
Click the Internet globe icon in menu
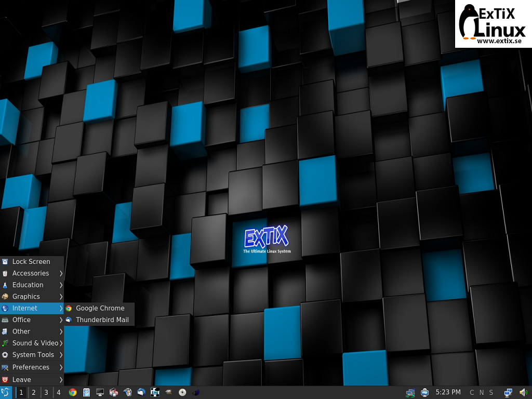click(x=5, y=308)
